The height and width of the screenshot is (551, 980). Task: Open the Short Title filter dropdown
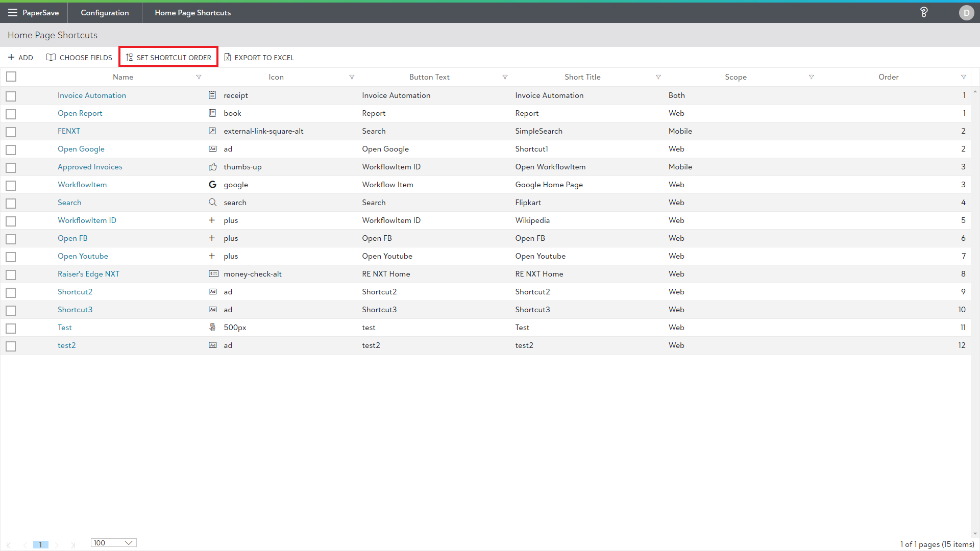pyautogui.click(x=658, y=77)
